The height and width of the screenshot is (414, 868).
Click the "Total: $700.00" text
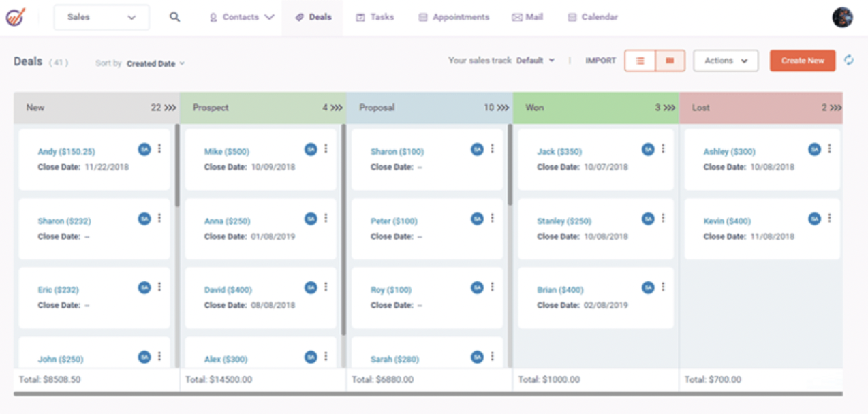click(x=713, y=379)
